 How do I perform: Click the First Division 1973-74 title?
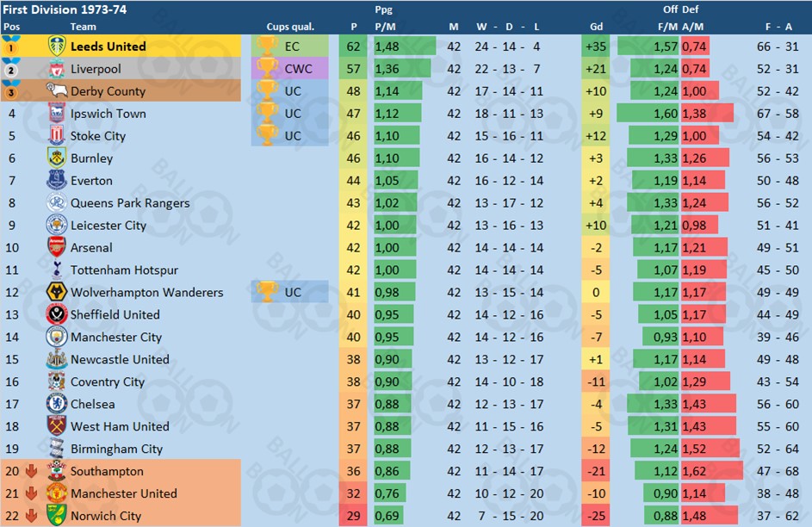point(65,9)
